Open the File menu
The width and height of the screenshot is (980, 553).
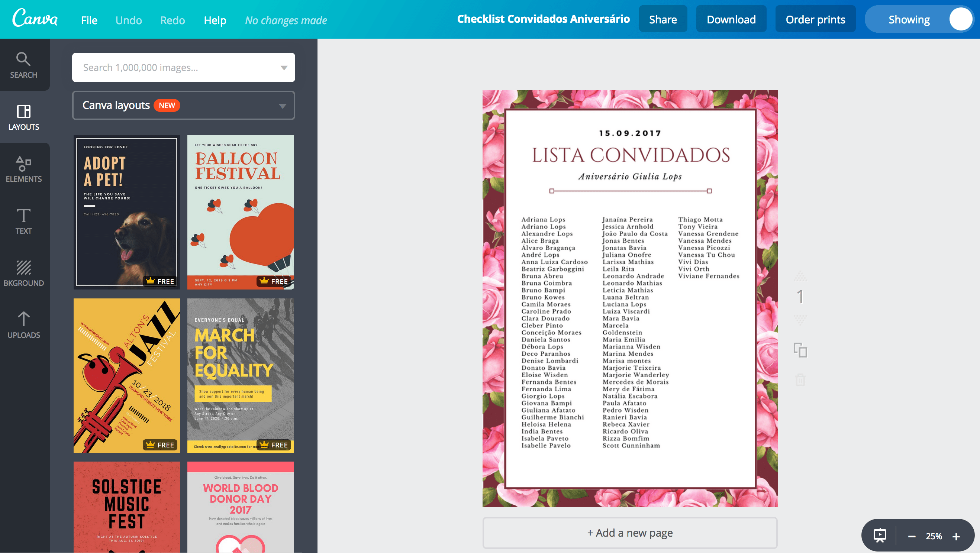(x=89, y=20)
